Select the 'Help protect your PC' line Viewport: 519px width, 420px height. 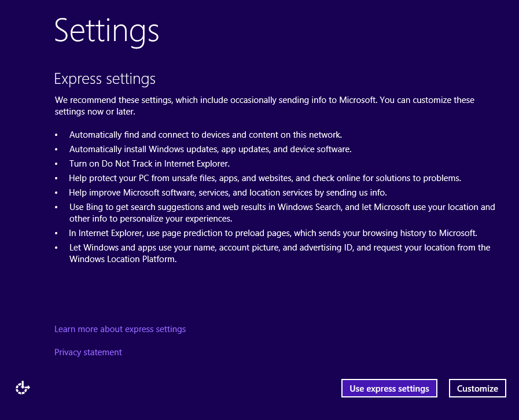[x=264, y=178]
